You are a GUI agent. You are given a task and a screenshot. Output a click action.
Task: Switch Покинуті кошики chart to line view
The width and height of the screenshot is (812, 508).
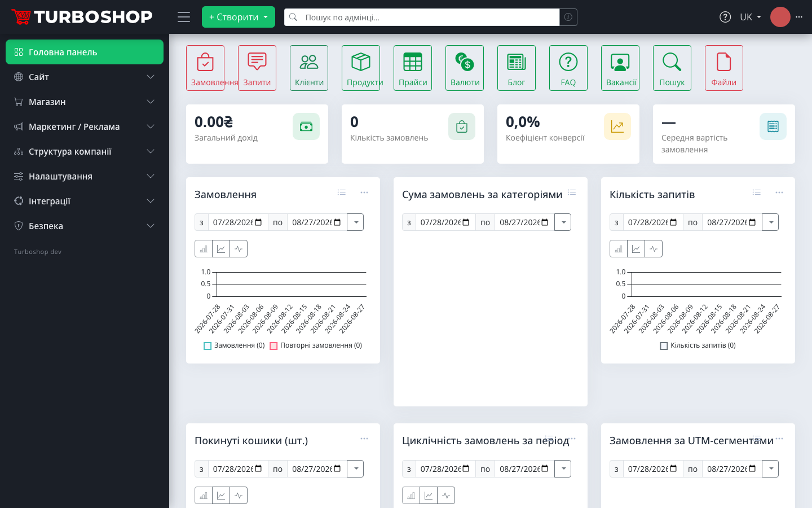(x=221, y=496)
